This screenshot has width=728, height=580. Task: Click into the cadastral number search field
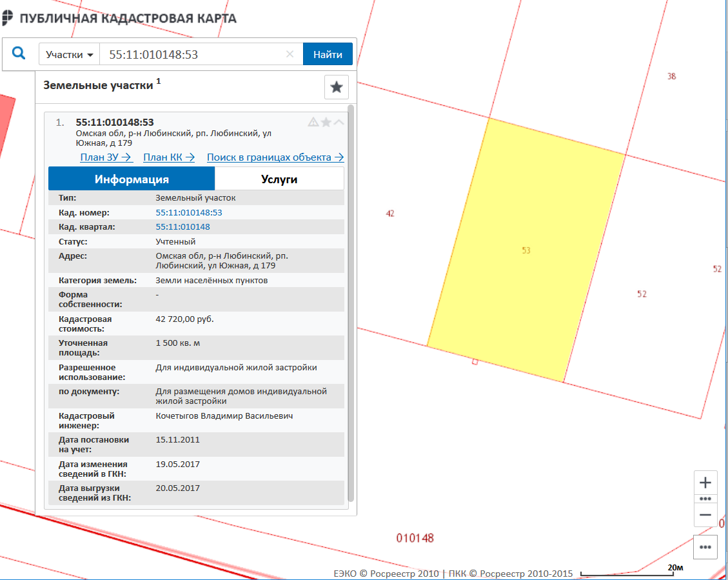point(193,55)
